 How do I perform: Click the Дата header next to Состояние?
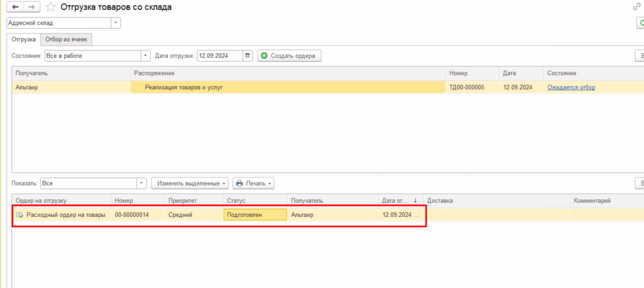coord(521,73)
